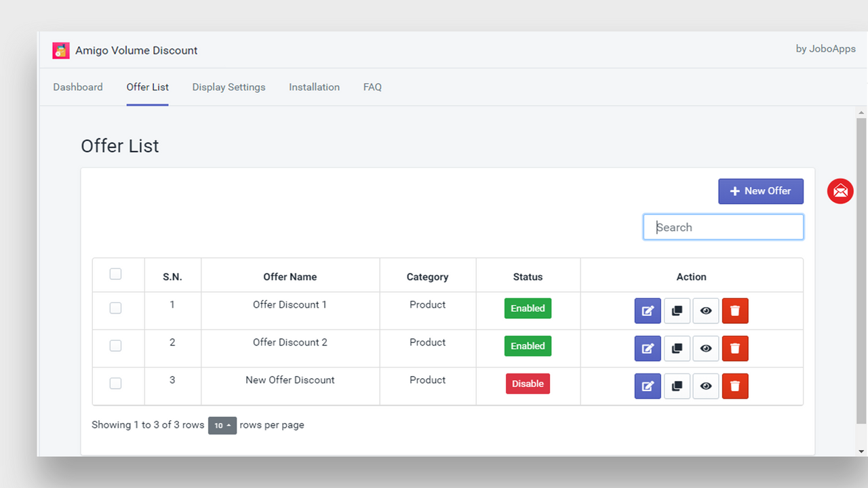Toggle Disable status of New Offer Discount
Viewport: 868px width, 488px height.
(x=528, y=384)
